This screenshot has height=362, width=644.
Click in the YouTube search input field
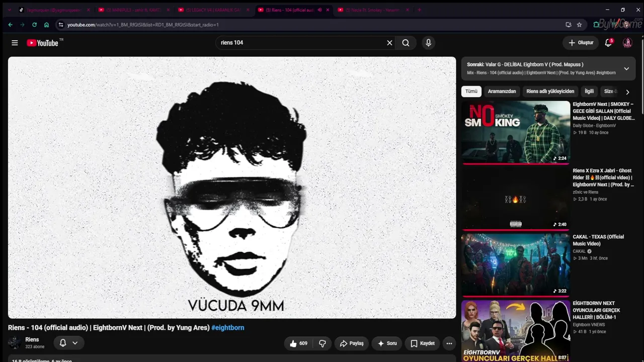click(301, 43)
